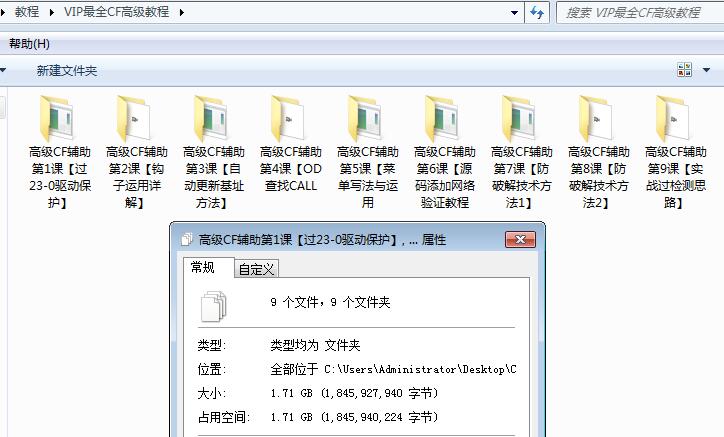This screenshot has height=437, width=724.
Task: Select the 高级CF辅助第4课 folder icon
Action: tap(288, 119)
